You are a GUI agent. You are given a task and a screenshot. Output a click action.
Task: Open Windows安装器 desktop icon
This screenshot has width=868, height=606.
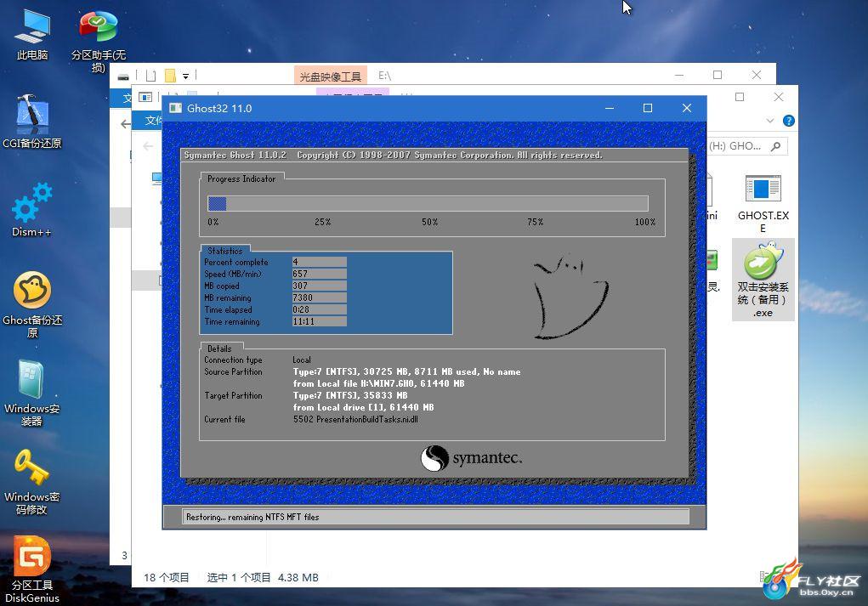pyautogui.click(x=32, y=394)
